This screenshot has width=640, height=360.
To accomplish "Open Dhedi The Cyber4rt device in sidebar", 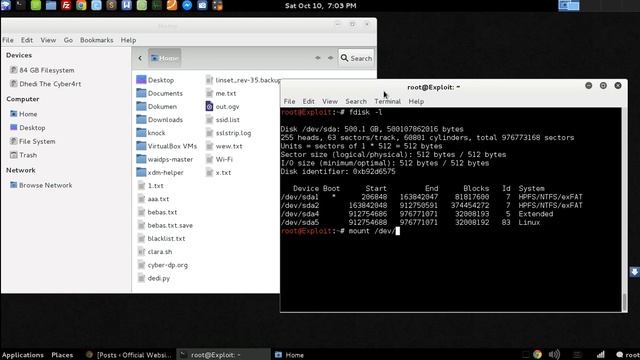I will click(x=45, y=84).
